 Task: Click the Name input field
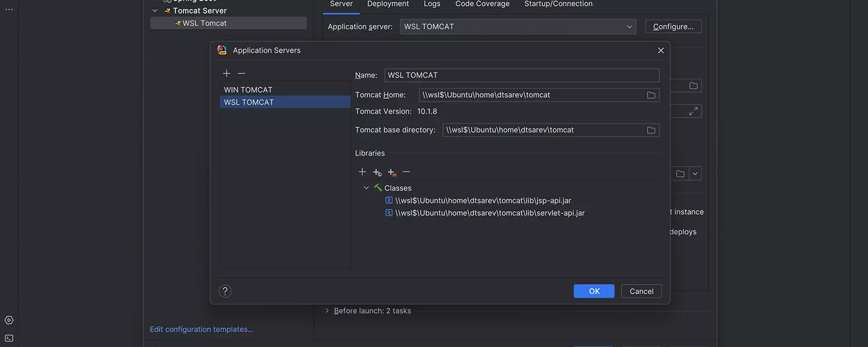[521, 75]
